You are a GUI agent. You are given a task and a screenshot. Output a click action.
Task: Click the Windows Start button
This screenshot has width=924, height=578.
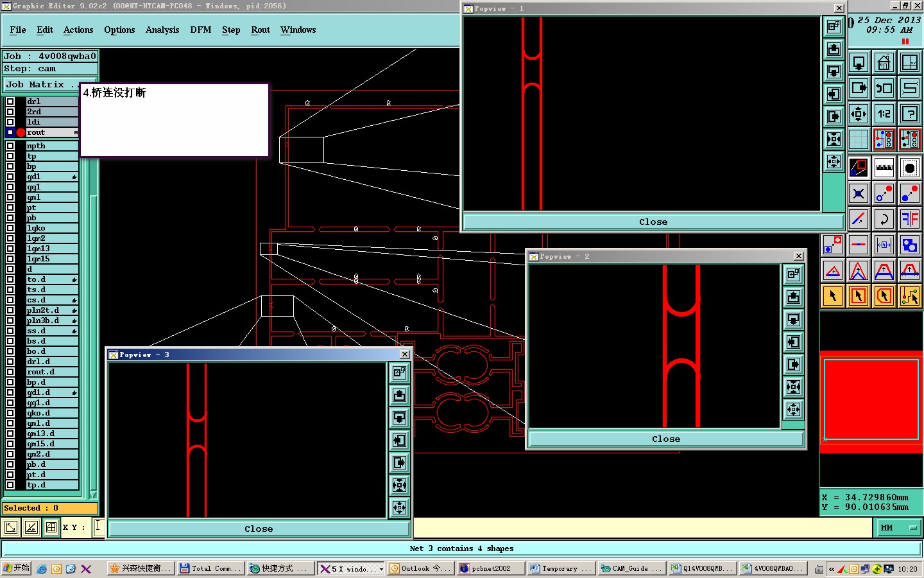pyautogui.click(x=17, y=568)
